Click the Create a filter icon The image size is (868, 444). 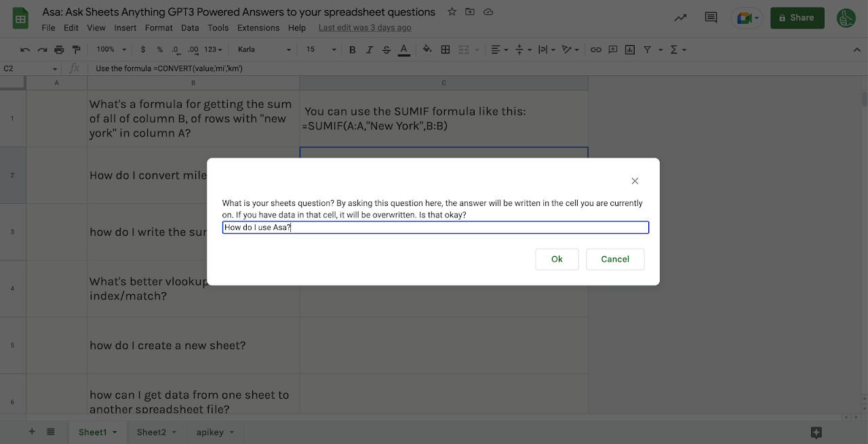point(647,49)
